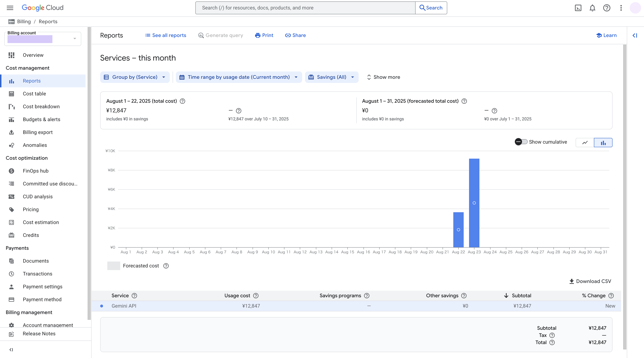
Task: Open Payment method page
Action: click(x=43, y=299)
